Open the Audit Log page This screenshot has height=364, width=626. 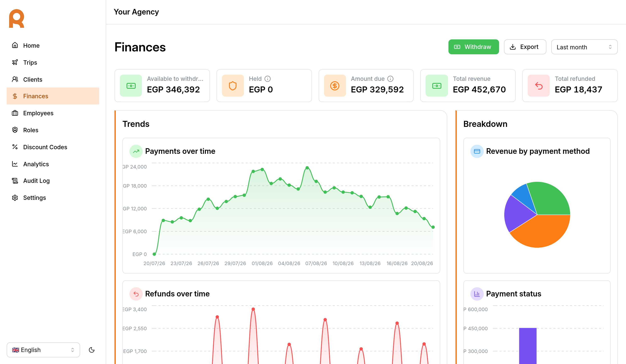(x=53, y=181)
